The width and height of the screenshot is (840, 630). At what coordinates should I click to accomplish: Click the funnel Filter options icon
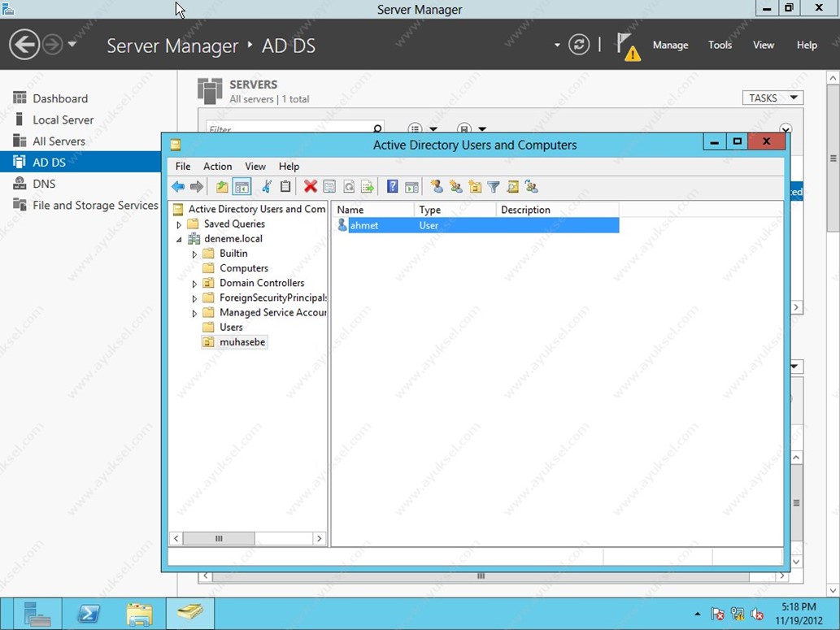tap(494, 187)
